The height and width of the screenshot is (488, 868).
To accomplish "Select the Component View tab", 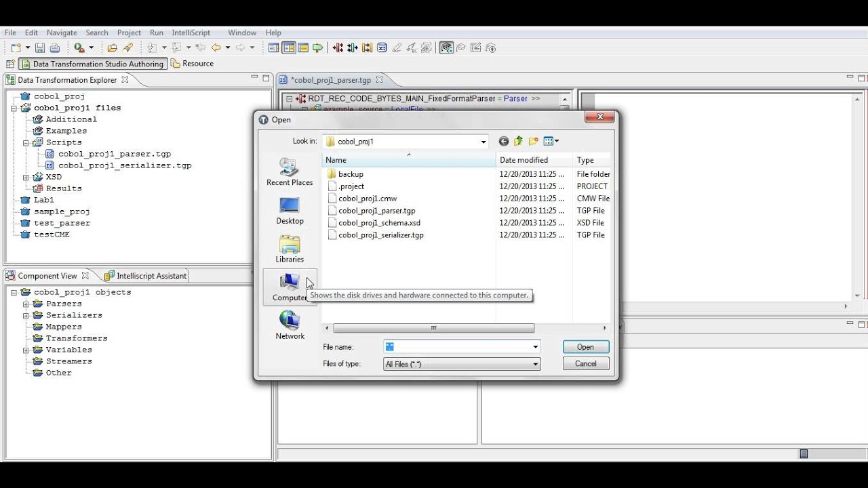I will coord(47,276).
